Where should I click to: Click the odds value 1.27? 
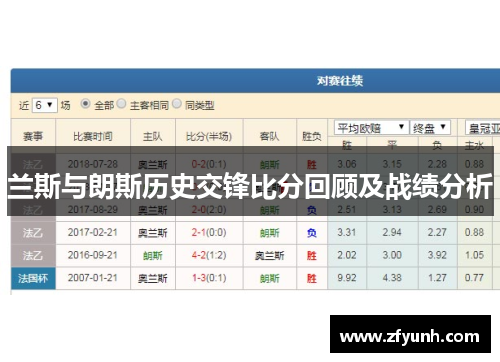coord(437,278)
